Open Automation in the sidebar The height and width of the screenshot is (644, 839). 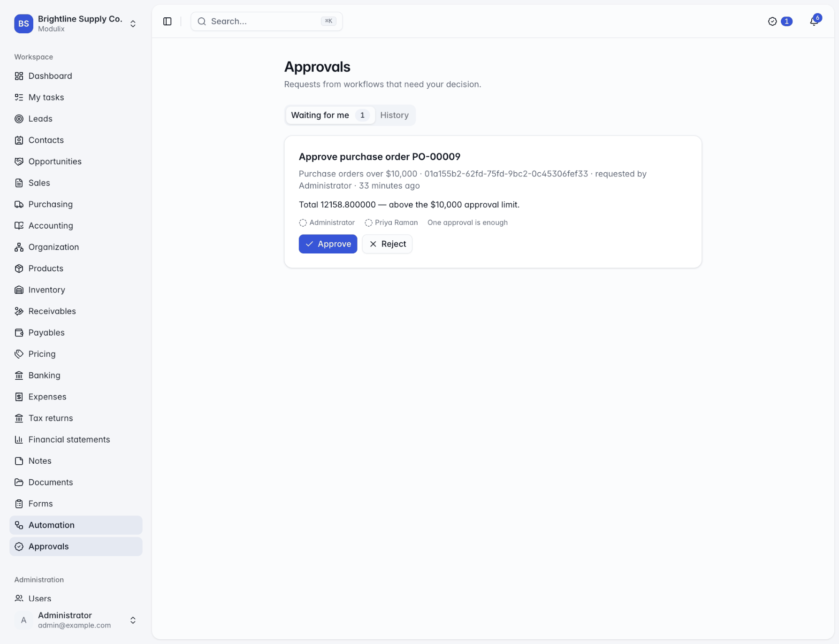76,525
